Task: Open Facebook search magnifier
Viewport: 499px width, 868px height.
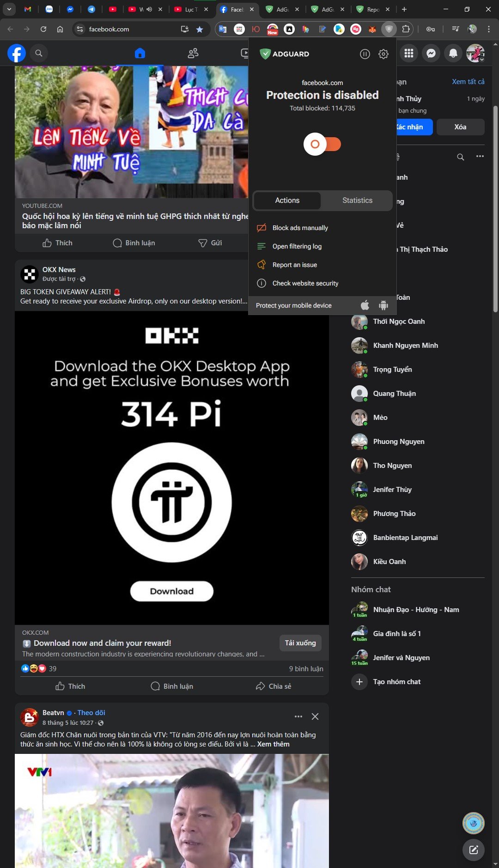Action: pyautogui.click(x=39, y=54)
